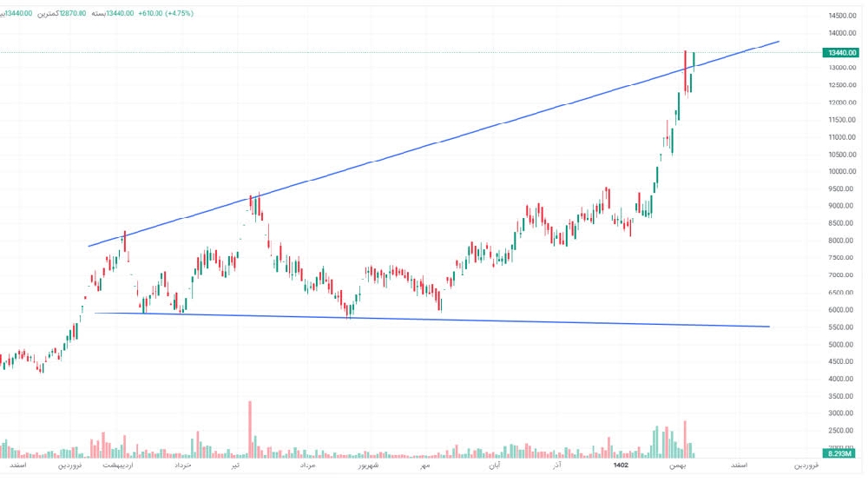Select the lower blue support line
This screenshot has height=489, width=868.
click(431, 320)
